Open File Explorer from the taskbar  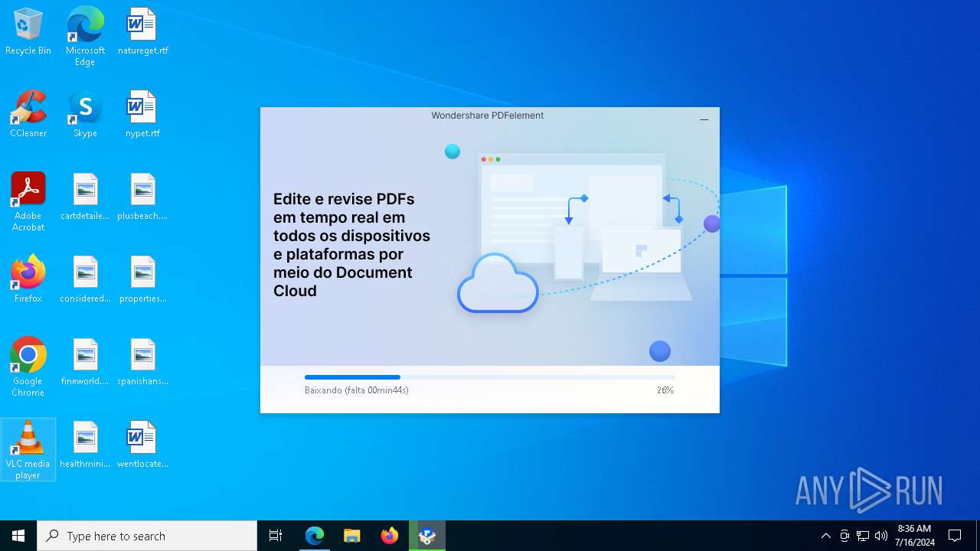tap(352, 536)
